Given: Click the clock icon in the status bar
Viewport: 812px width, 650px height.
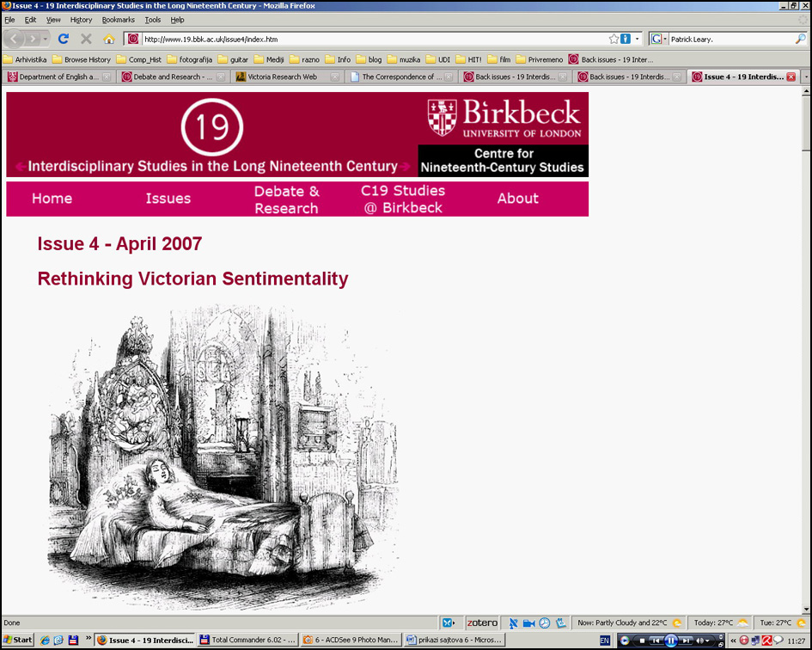Looking at the screenshot, I should click(544, 622).
